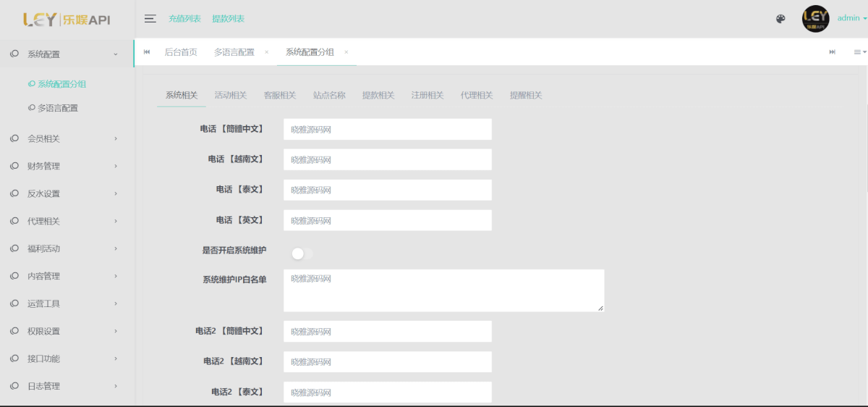Click the 系统维护IP白名单 text area
Image resolution: width=868 pixels, height=407 pixels.
click(x=443, y=290)
